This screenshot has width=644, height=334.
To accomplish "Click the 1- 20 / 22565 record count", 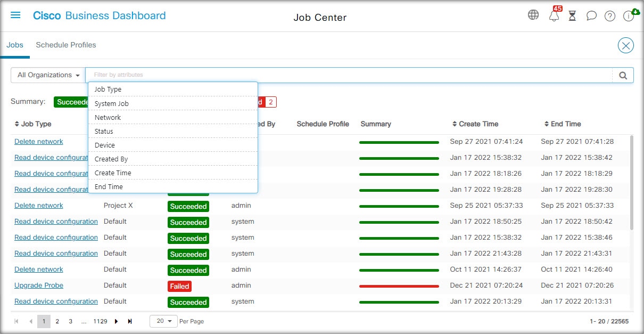I will [x=609, y=321].
